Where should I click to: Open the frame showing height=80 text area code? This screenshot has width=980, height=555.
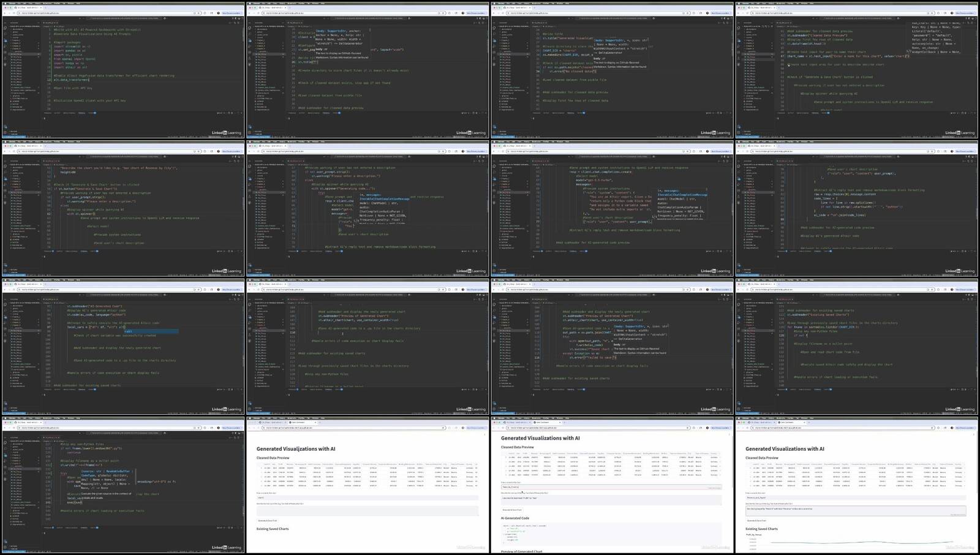(x=123, y=207)
